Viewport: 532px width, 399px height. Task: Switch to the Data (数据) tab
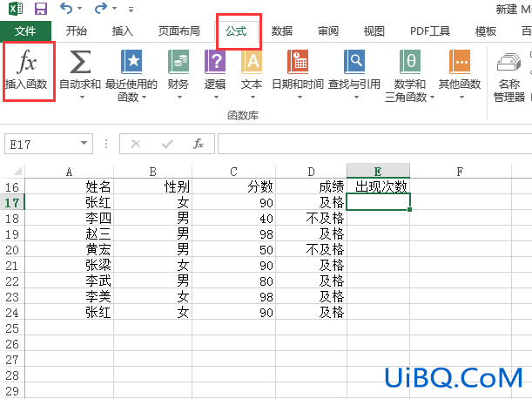click(282, 31)
